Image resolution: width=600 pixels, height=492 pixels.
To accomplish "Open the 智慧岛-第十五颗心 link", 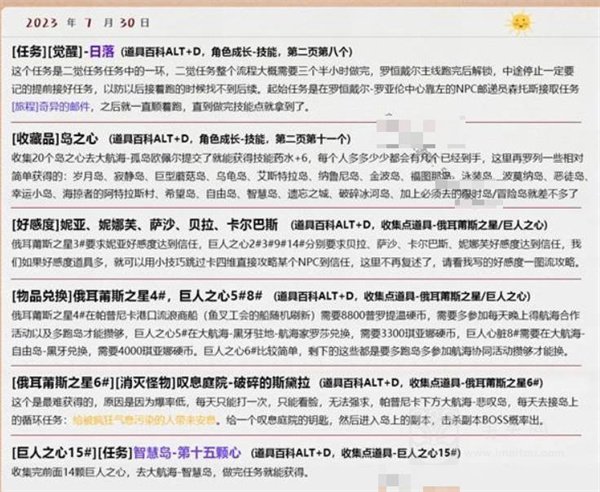I will (x=187, y=453).
